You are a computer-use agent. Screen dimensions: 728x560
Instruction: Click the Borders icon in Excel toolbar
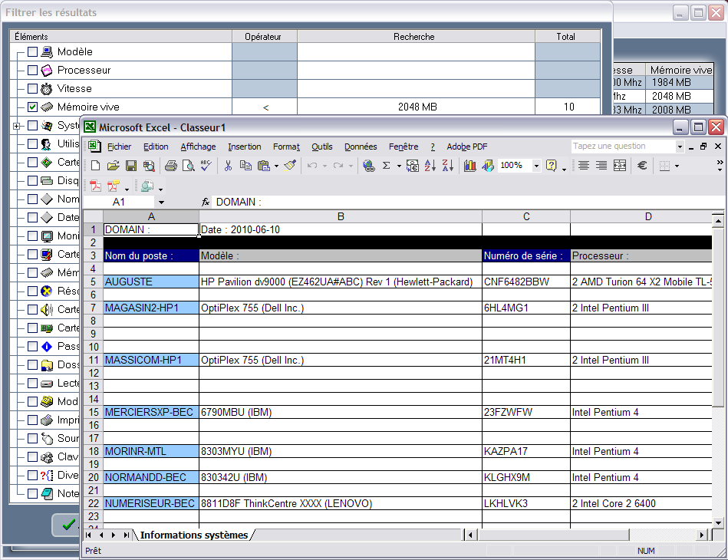(664, 165)
